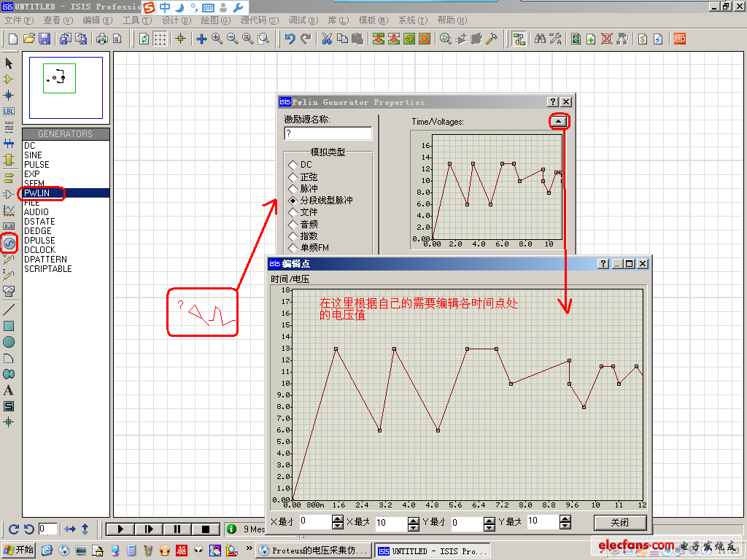747x560 pixels.
Task: Undo the last action
Action: [290, 39]
